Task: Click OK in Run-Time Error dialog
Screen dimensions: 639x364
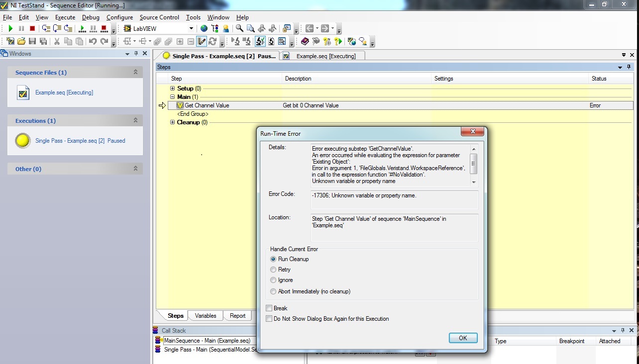Action: [x=463, y=338]
